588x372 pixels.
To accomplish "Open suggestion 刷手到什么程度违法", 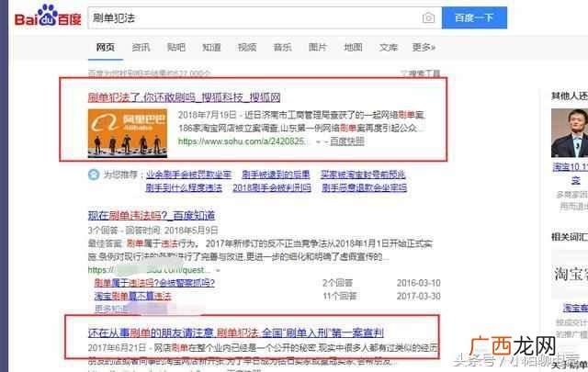I will pyautogui.click(x=184, y=187).
